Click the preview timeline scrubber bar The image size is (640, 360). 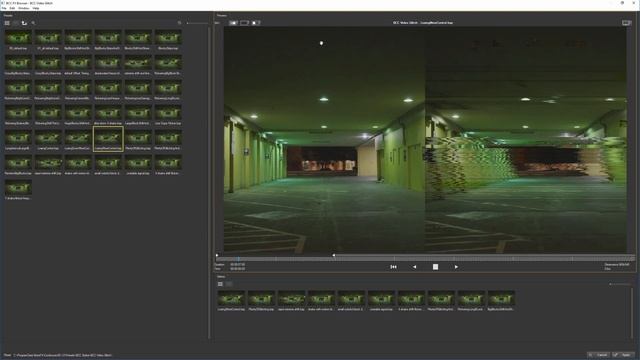tap(425, 259)
